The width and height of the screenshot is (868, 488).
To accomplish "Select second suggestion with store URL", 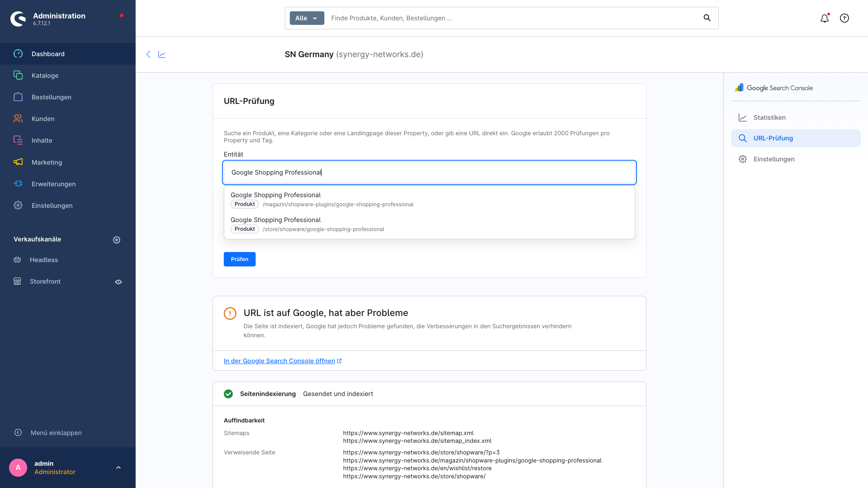I will pyautogui.click(x=429, y=224).
